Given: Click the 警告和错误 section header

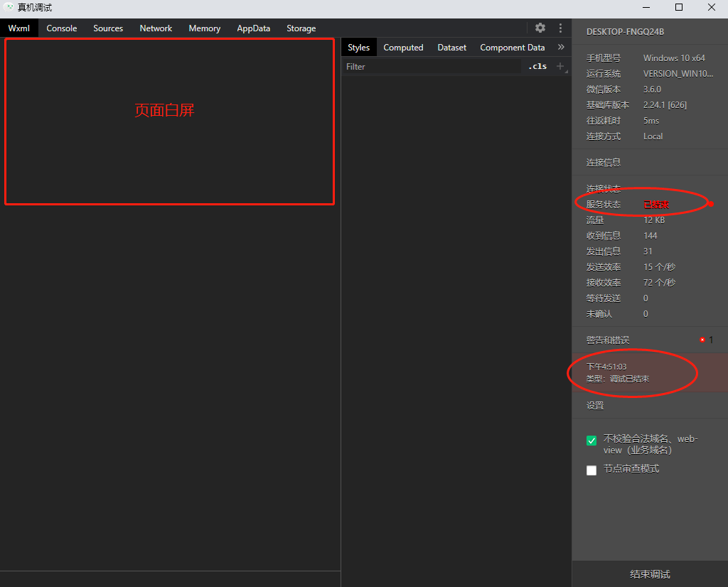Looking at the screenshot, I should [650, 340].
